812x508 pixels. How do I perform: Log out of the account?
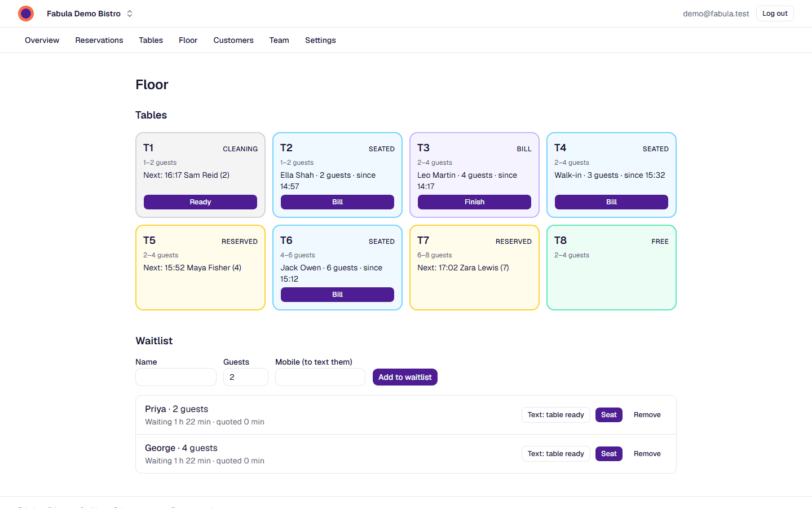775,14
